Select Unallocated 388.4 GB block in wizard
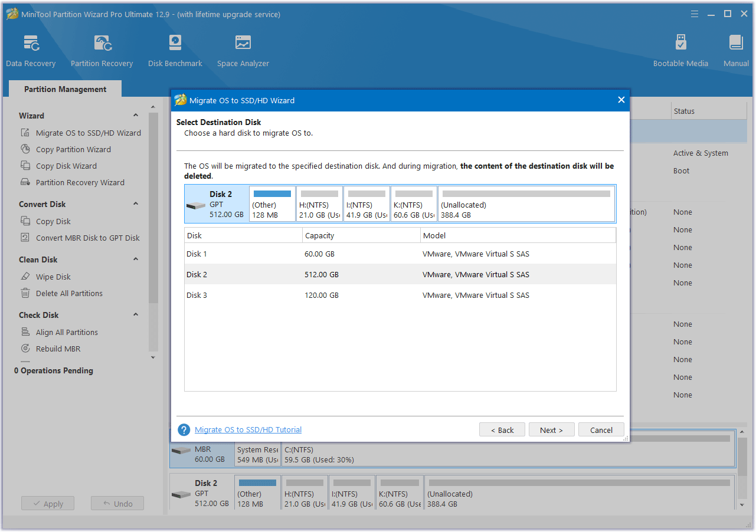 click(x=526, y=204)
